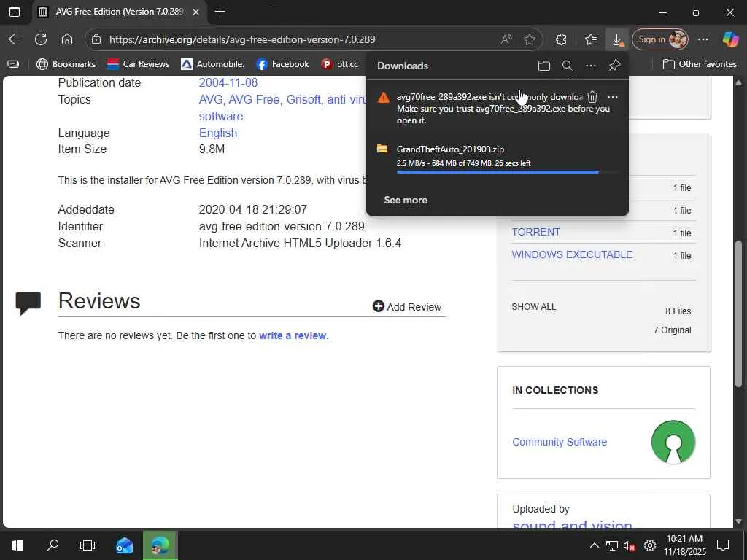Open the ptt.cc bookmark

pyautogui.click(x=340, y=64)
